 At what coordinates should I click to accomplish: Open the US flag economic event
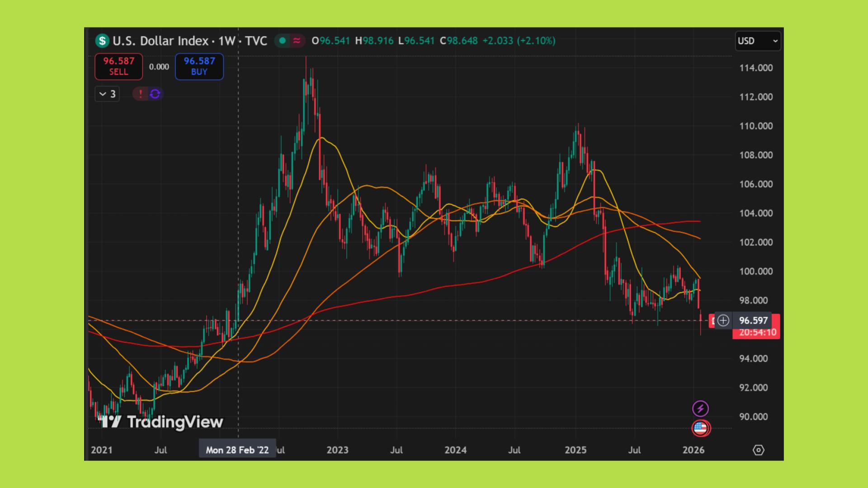click(700, 427)
